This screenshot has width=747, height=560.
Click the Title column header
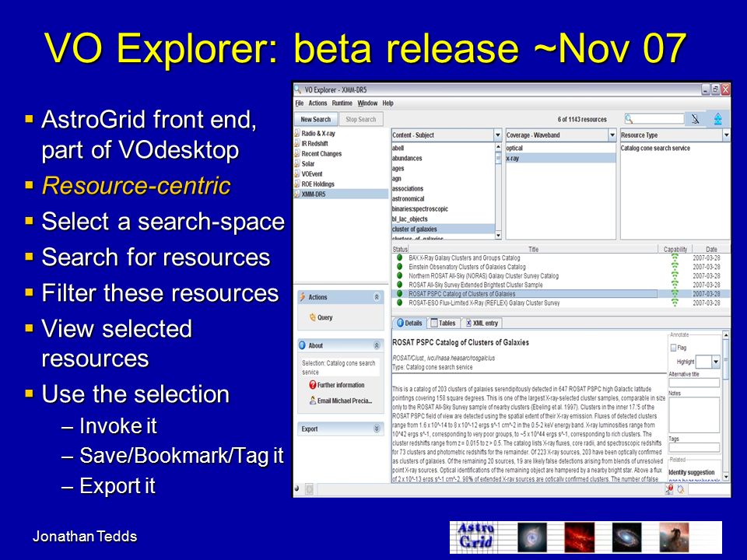pos(533,249)
